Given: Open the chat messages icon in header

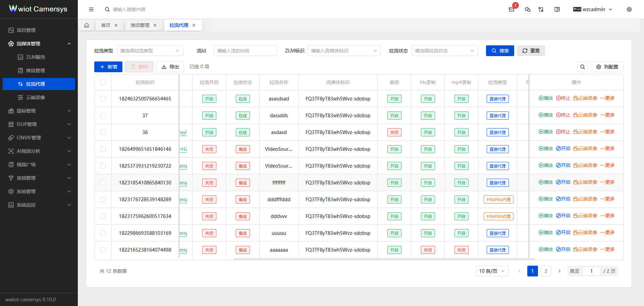Looking at the screenshot, I should (x=527, y=9).
